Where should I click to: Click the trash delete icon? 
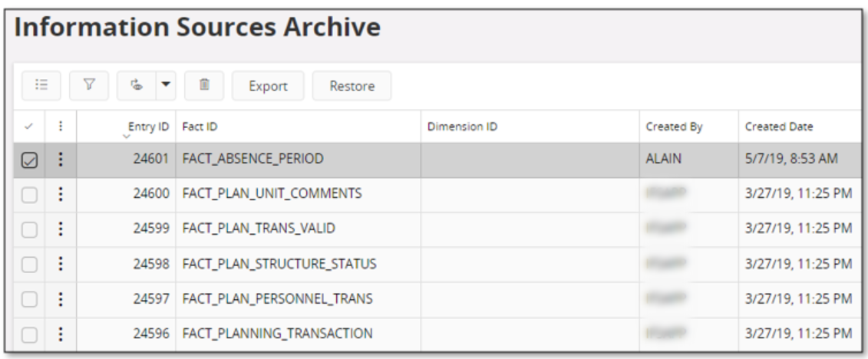click(x=204, y=85)
